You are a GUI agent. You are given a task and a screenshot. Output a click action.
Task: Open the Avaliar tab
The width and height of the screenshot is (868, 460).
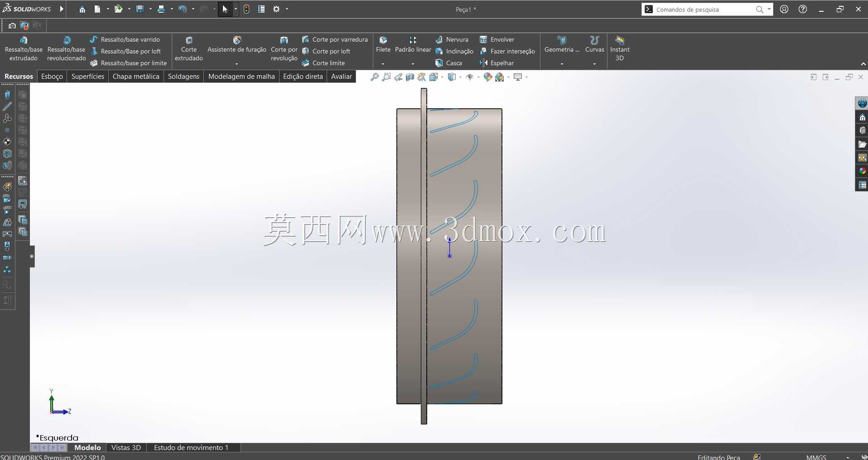pyautogui.click(x=342, y=77)
